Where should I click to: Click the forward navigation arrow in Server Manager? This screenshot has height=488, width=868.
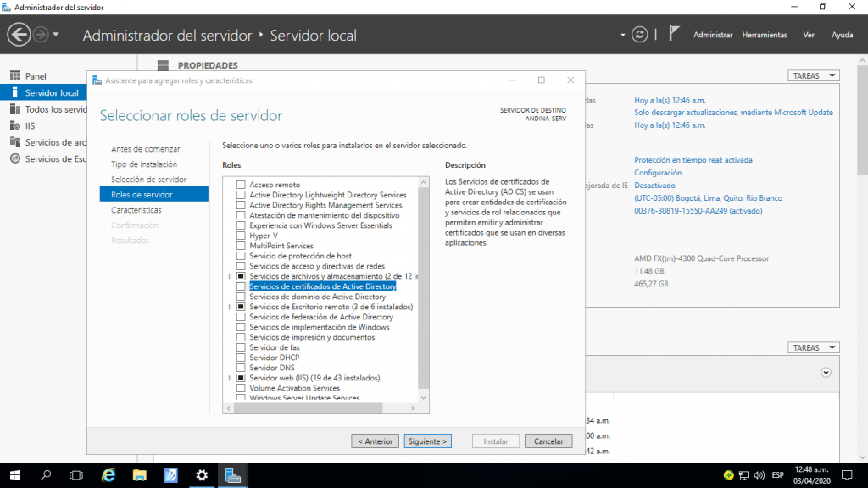tap(41, 34)
